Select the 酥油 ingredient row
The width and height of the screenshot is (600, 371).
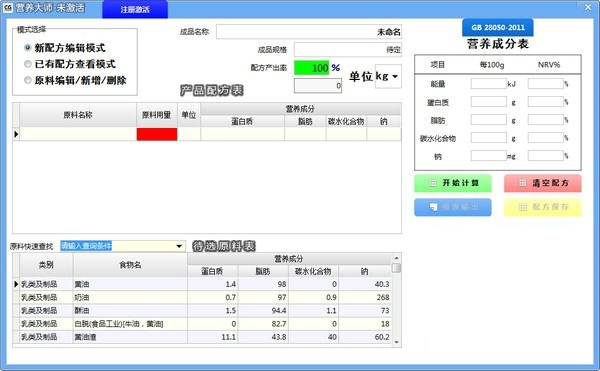(x=205, y=311)
